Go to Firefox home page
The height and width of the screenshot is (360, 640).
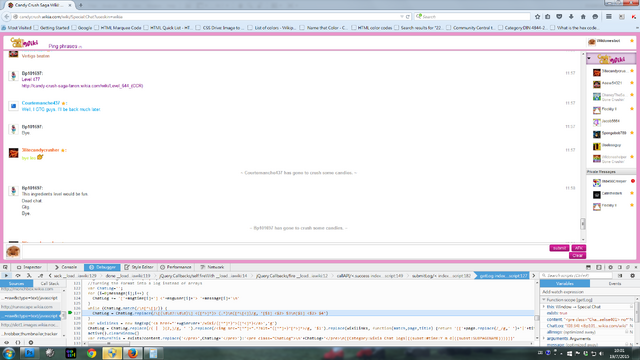[x=583, y=17]
